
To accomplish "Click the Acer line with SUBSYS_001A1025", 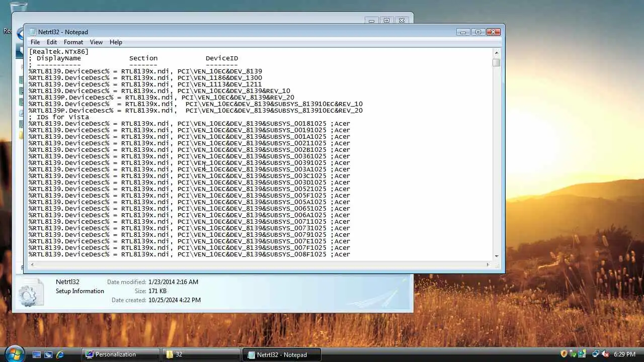I will [x=189, y=137].
